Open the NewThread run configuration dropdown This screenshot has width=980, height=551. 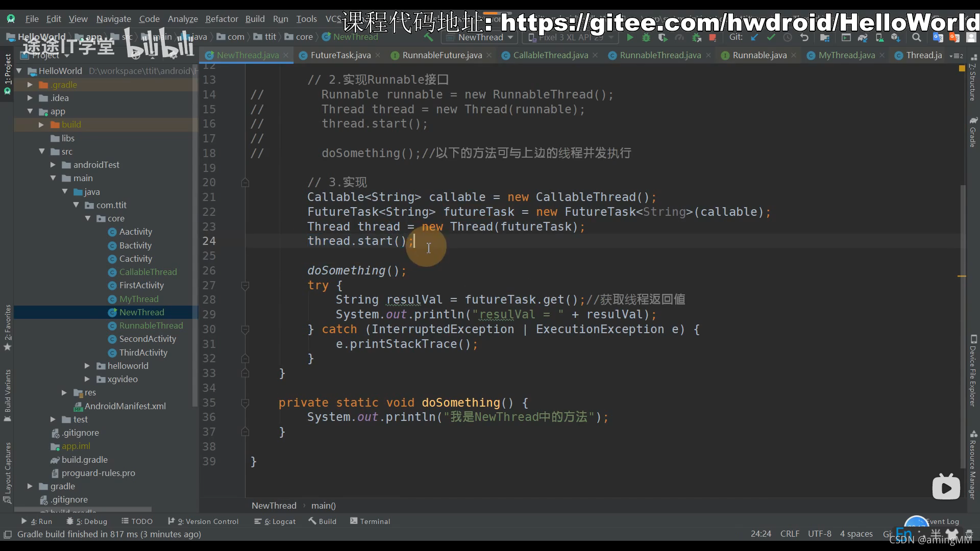480,37
